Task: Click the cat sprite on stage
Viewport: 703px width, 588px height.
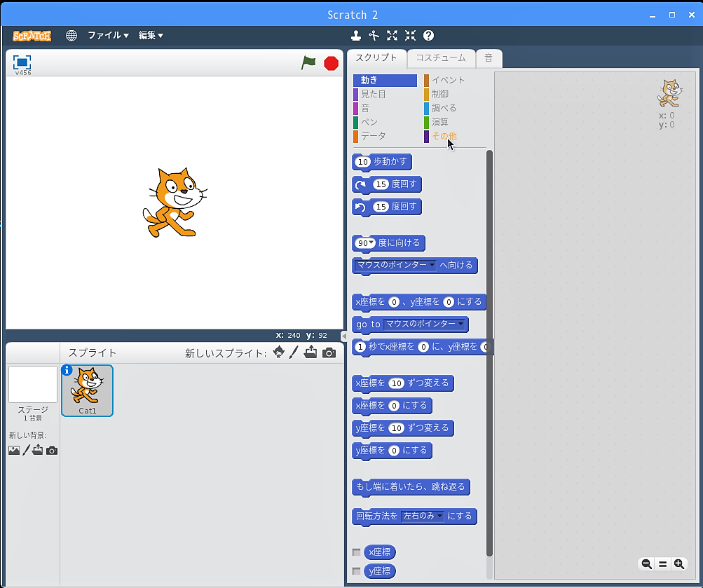Action: click(x=175, y=202)
